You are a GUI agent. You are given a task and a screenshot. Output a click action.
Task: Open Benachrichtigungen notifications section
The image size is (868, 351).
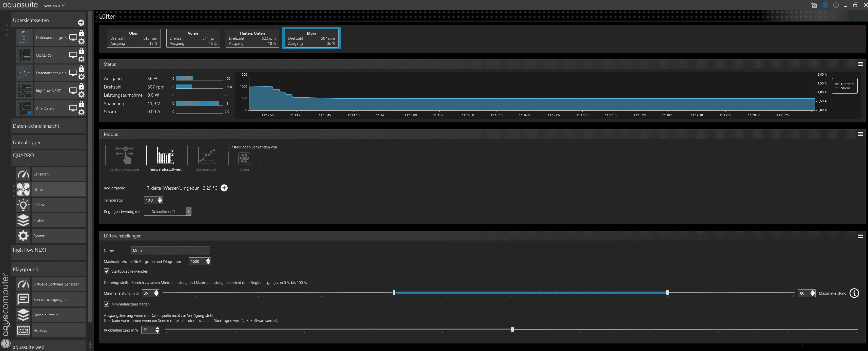(51, 299)
